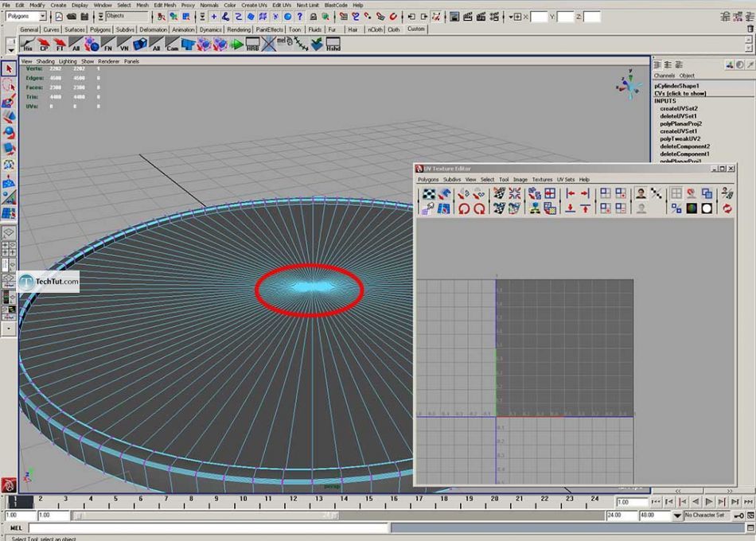
Task: Click the FN shelf button
Action: 108,45
